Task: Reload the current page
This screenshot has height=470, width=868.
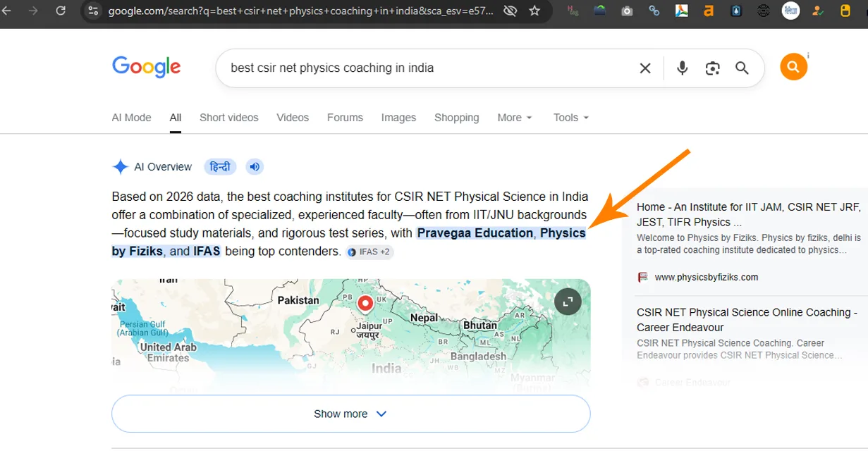Action: coord(61,11)
